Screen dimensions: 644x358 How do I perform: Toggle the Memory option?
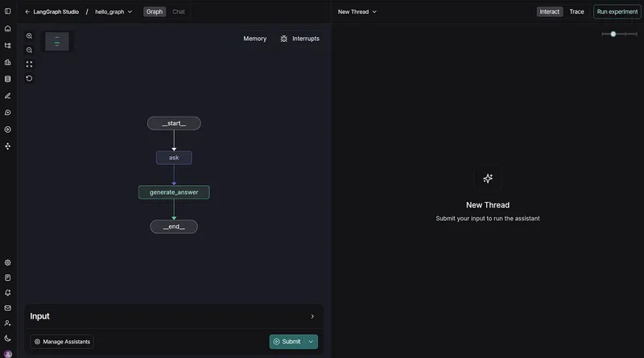point(254,39)
